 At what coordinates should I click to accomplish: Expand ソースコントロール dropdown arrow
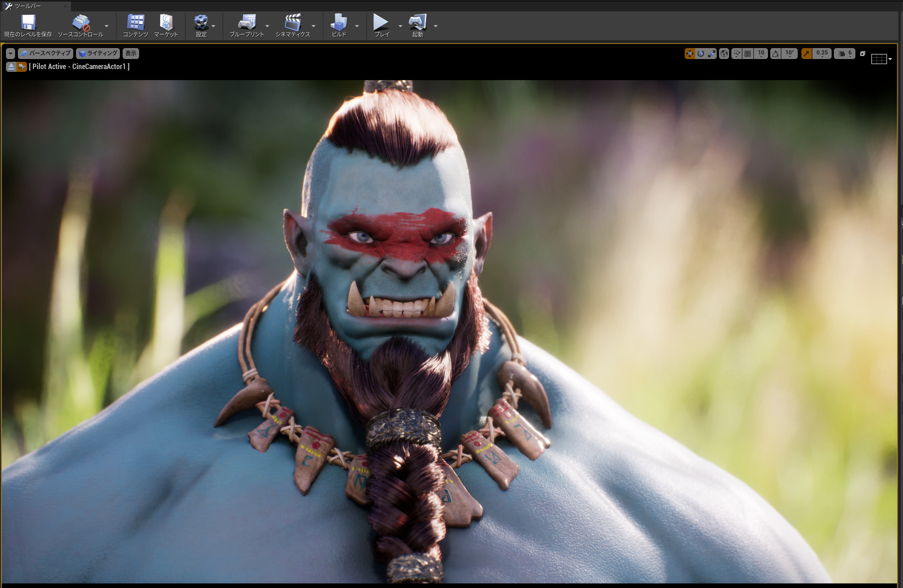[107, 26]
